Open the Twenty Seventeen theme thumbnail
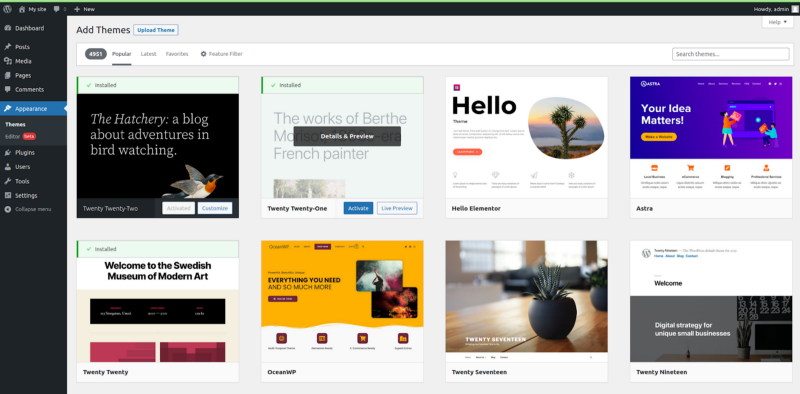Viewport: 800px width, 394px height. tap(527, 301)
